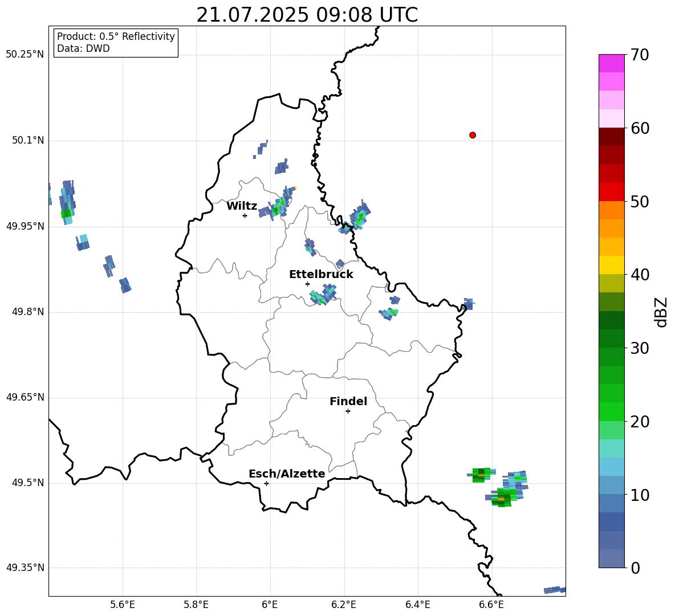
Task: Click the Esch/Alzette station label
Action: pyautogui.click(x=287, y=474)
